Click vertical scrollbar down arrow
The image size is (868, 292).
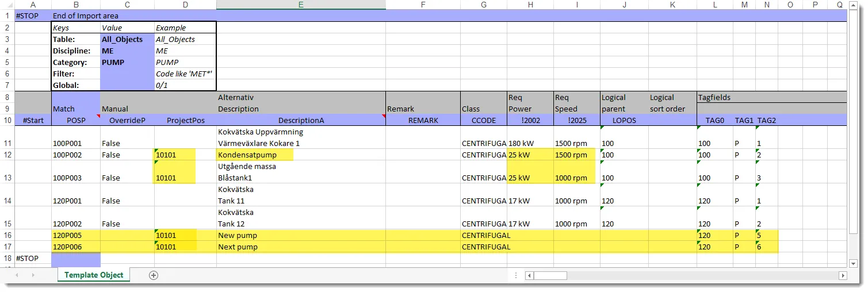click(x=854, y=263)
